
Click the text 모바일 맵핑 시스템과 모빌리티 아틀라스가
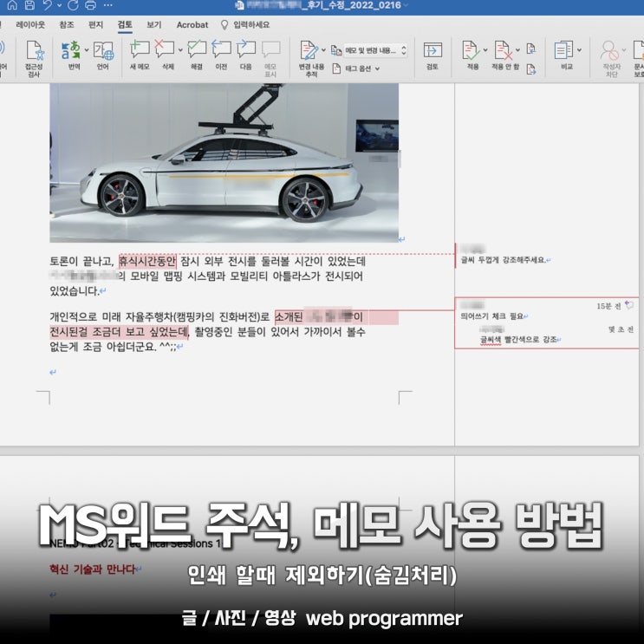(x=225, y=276)
